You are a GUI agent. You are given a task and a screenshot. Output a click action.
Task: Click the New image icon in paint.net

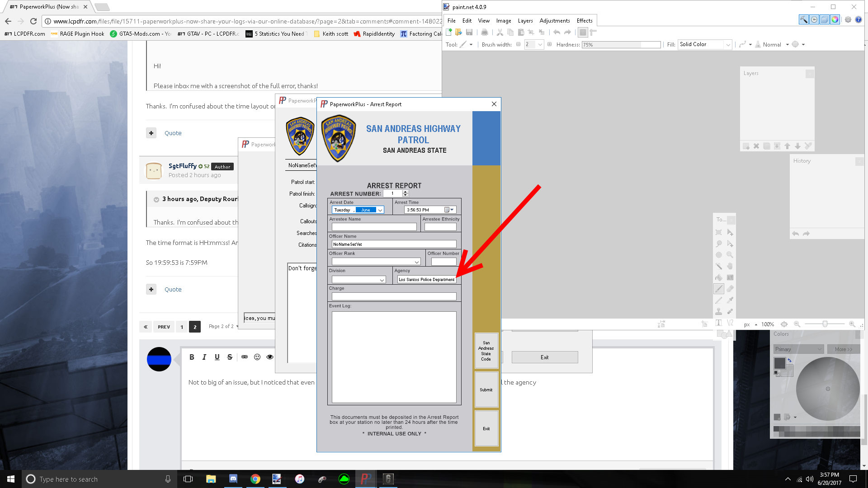pyautogui.click(x=448, y=32)
